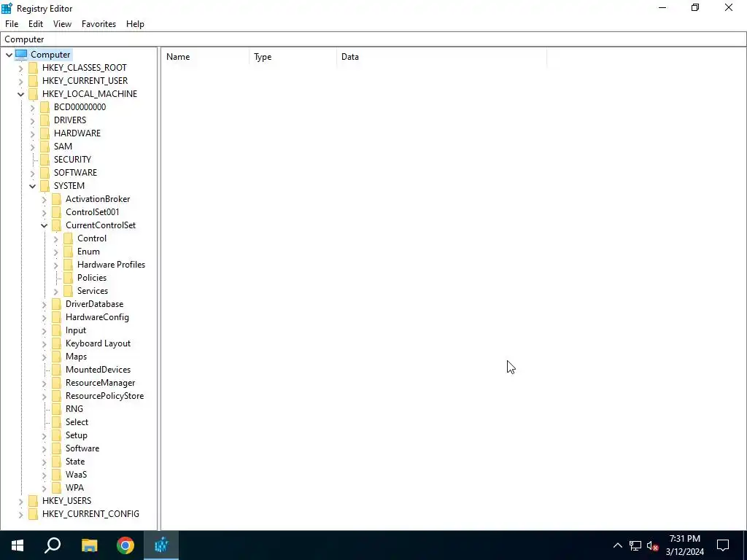The image size is (747, 560).
Task: Click the CurrentControlSet folder icon
Action: point(56,225)
